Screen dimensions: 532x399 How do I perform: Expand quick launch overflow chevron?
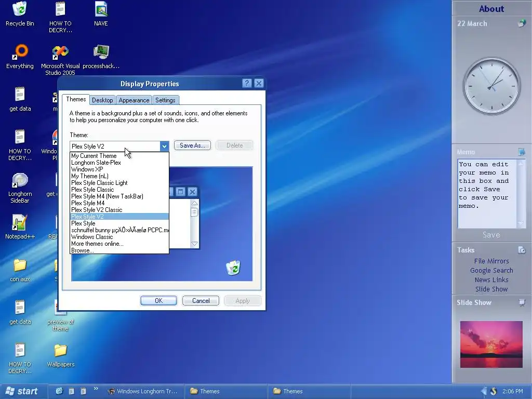tap(96, 389)
